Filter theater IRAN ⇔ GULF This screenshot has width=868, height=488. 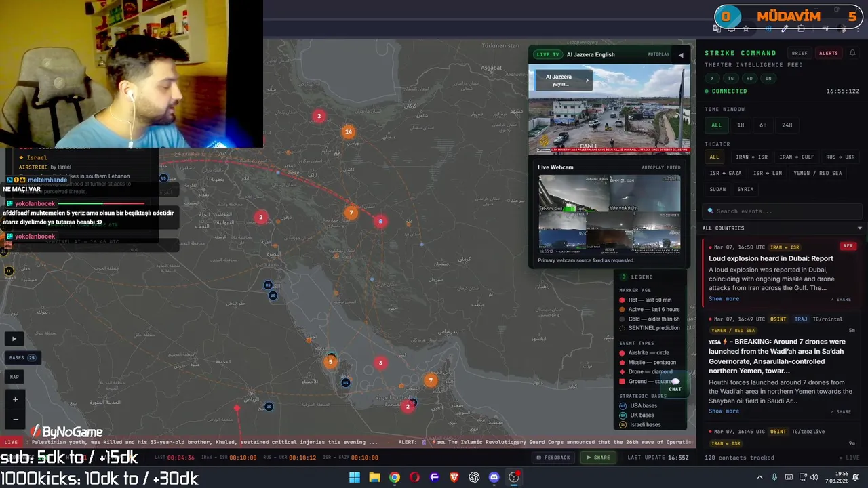(796, 157)
